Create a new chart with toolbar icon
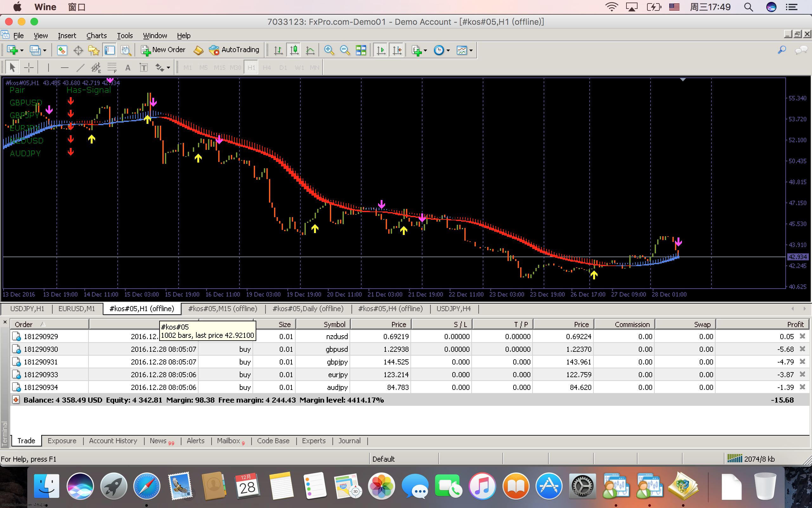Viewport: 812px width, 508px height. click(12, 50)
